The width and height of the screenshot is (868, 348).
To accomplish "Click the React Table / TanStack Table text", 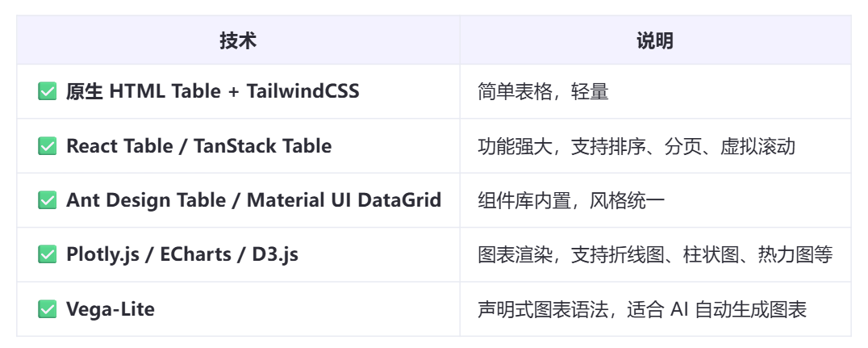I will (198, 145).
